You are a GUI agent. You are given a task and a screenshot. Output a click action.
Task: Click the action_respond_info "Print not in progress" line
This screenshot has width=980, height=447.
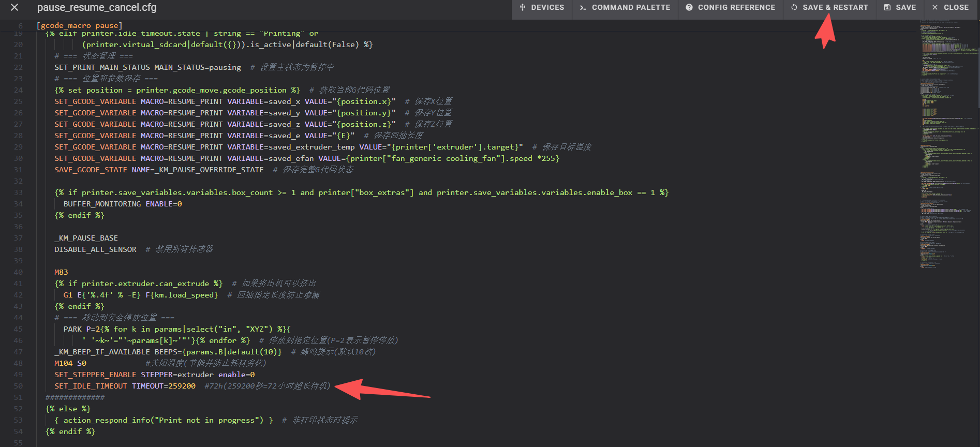[x=163, y=420]
